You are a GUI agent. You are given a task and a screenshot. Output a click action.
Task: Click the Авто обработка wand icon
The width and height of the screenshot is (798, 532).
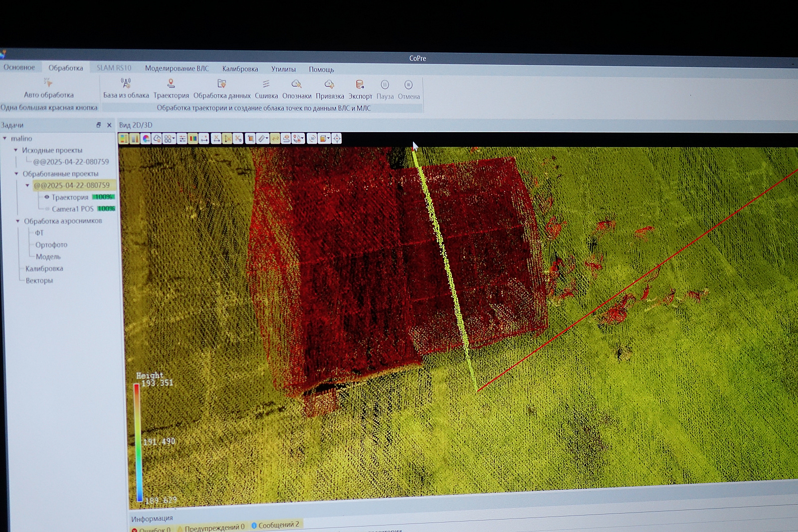click(x=48, y=82)
